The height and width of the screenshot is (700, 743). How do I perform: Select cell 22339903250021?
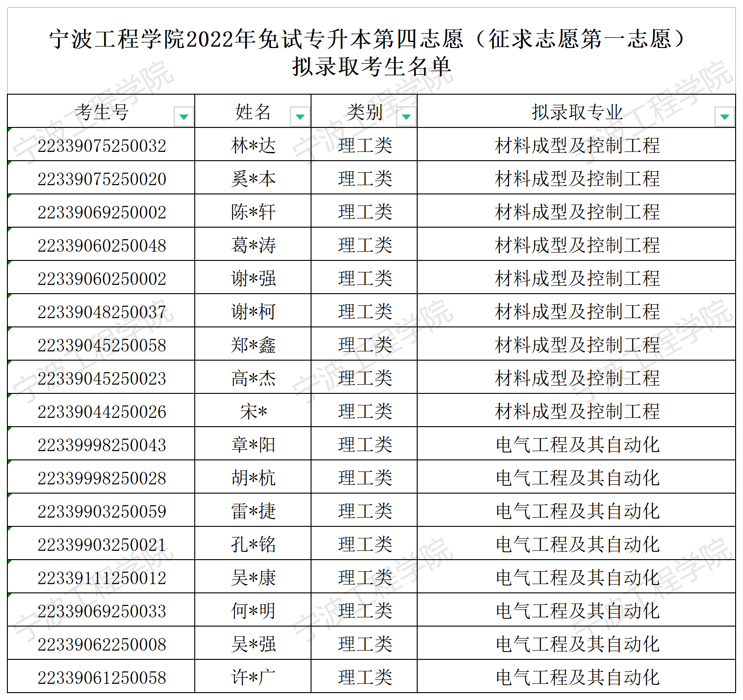tap(101, 543)
